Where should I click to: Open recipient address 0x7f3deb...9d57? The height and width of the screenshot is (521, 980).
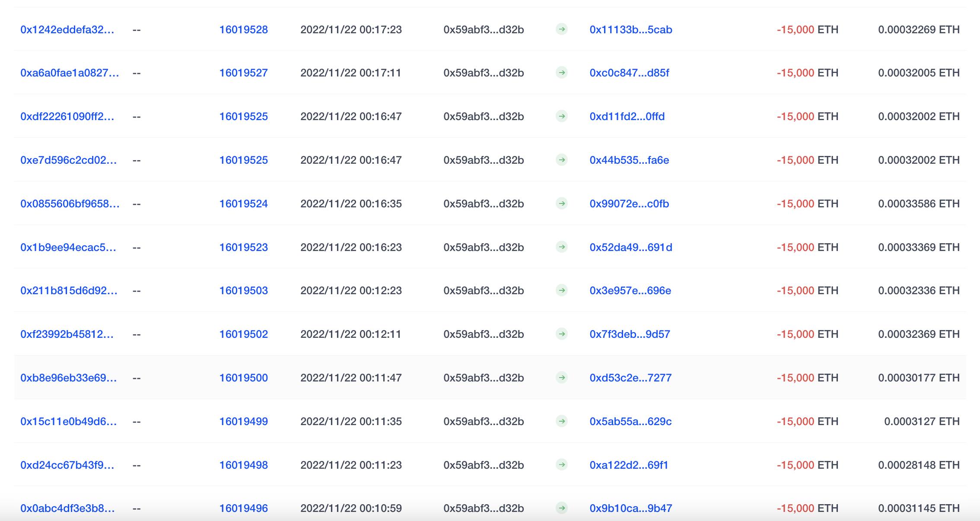coord(630,334)
